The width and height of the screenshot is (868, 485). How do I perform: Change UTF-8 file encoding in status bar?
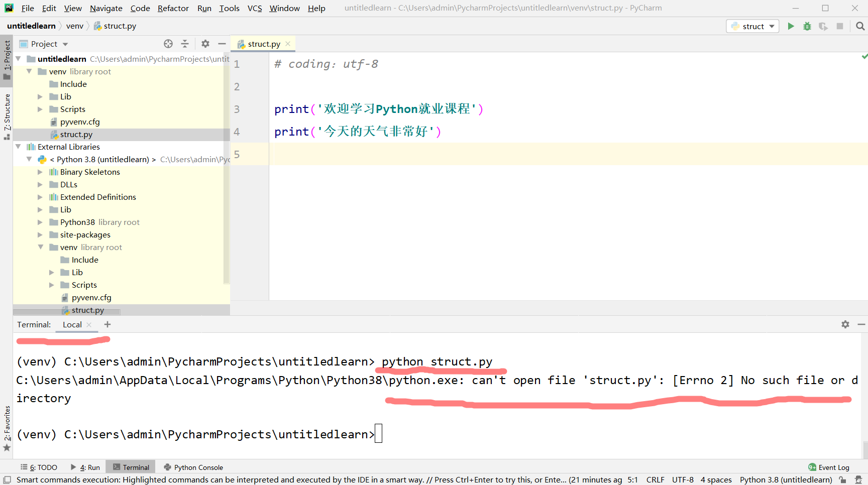683,480
